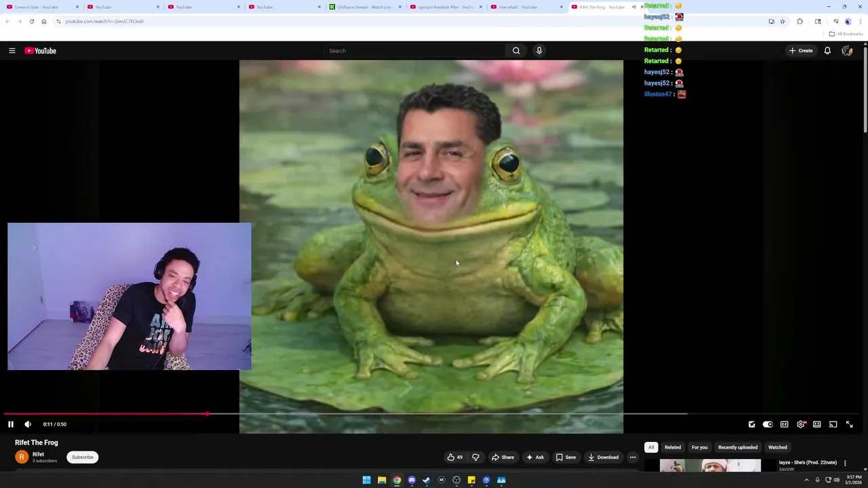The height and width of the screenshot is (488, 868).
Task: Select the For you filter chip
Action: coord(699,447)
